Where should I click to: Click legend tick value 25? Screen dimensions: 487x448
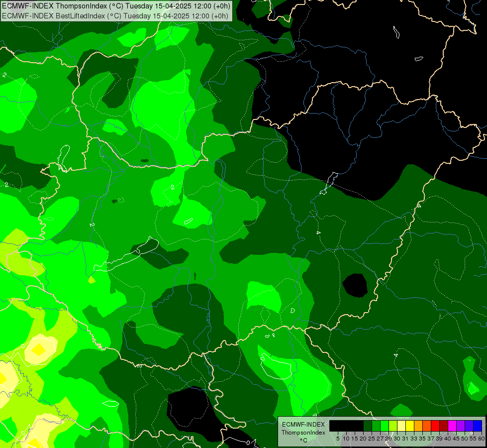coord(372,439)
